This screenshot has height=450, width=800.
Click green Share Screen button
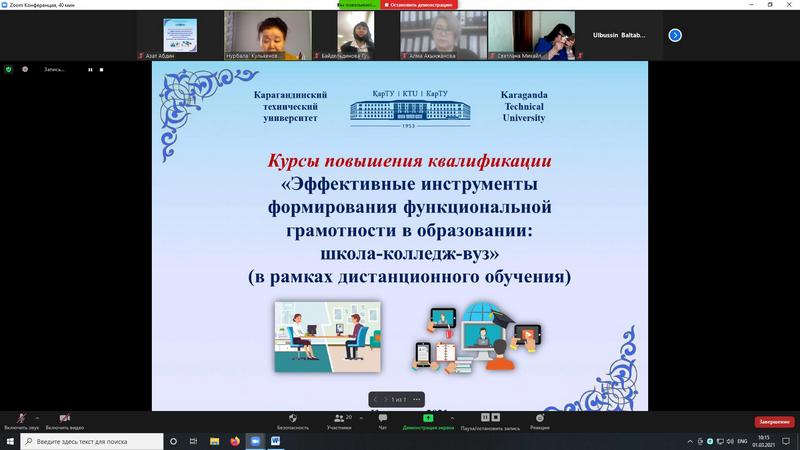pos(428,421)
